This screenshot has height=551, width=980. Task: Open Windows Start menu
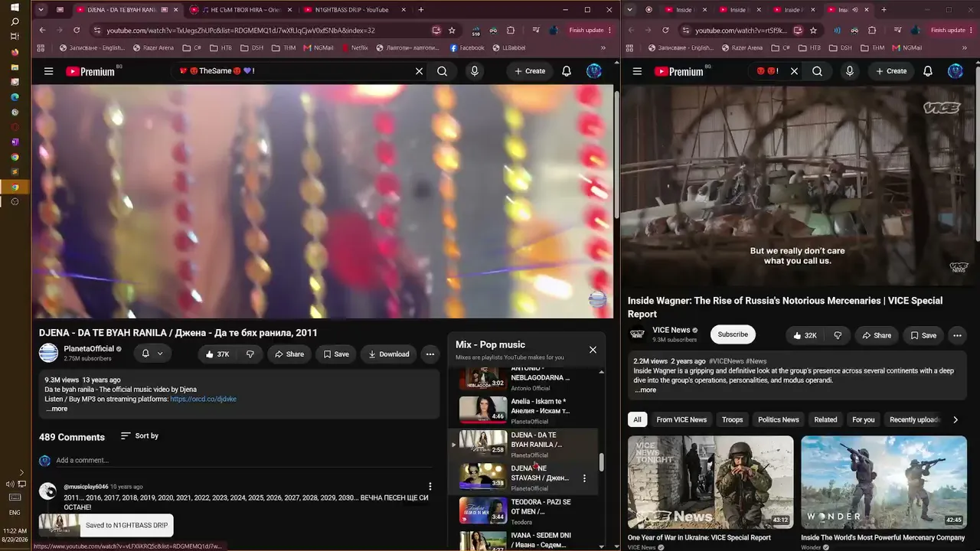tap(15, 8)
